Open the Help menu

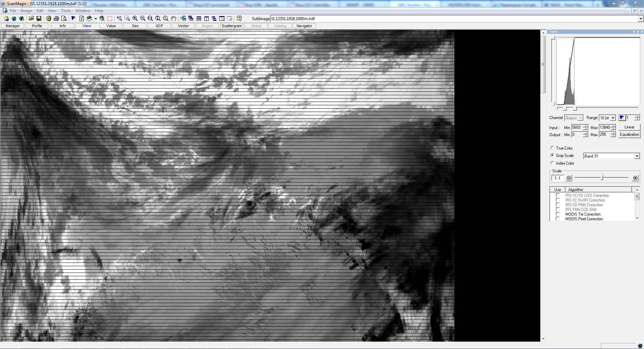(99, 11)
